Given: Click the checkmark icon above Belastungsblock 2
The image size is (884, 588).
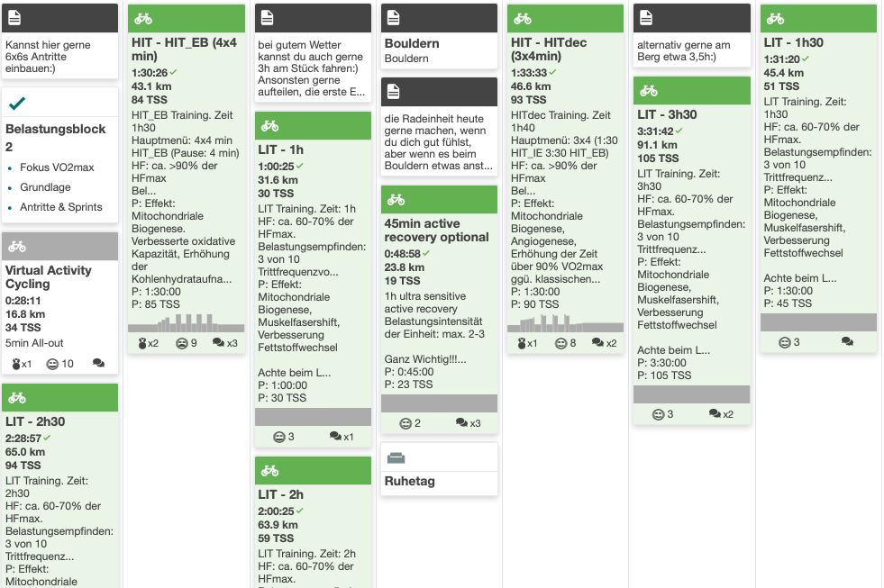Looking at the screenshot, I should [x=17, y=103].
